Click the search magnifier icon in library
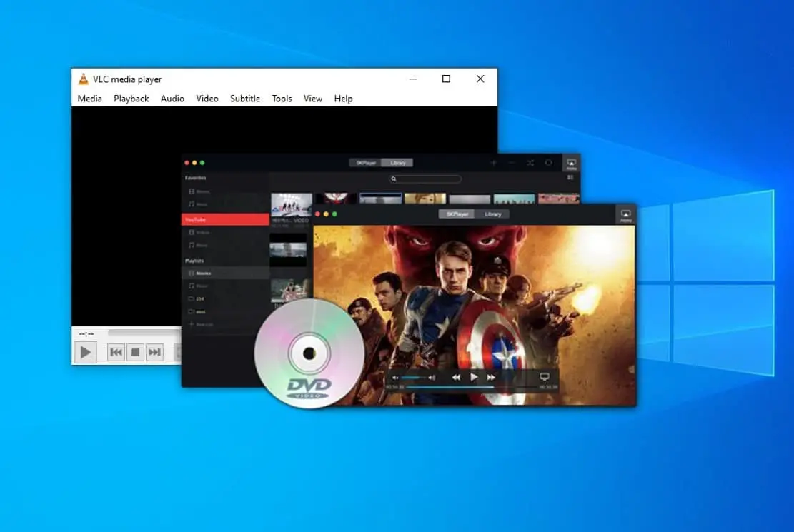The height and width of the screenshot is (532, 794). (394, 179)
